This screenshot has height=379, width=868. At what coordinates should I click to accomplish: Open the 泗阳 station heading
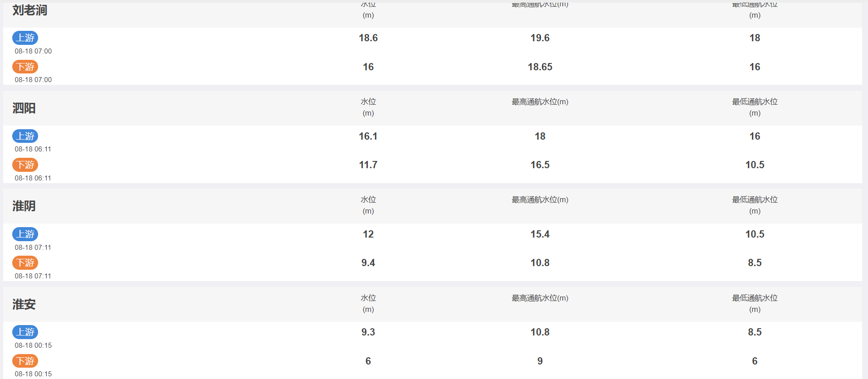(24, 108)
